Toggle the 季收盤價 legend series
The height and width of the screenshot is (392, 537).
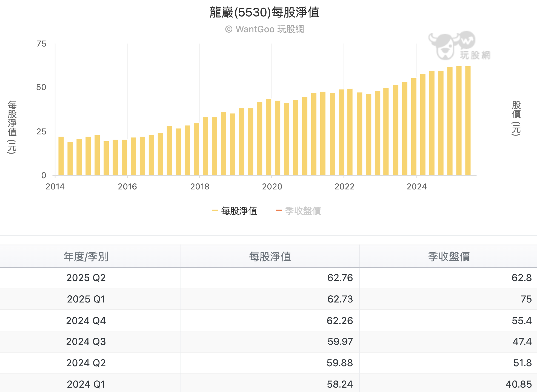pyautogui.click(x=303, y=211)
